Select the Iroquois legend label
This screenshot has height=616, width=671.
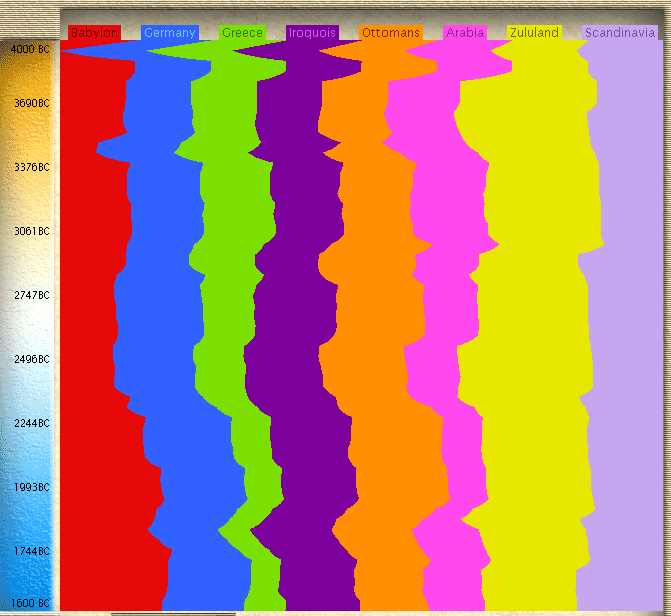pyautogui.click(x=312, y=33)
